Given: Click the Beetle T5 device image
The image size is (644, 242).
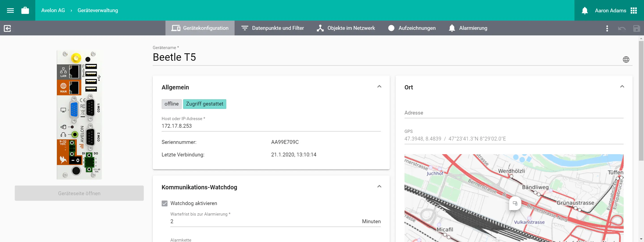Looking at the screenshot, I should (x=79, y=115).
